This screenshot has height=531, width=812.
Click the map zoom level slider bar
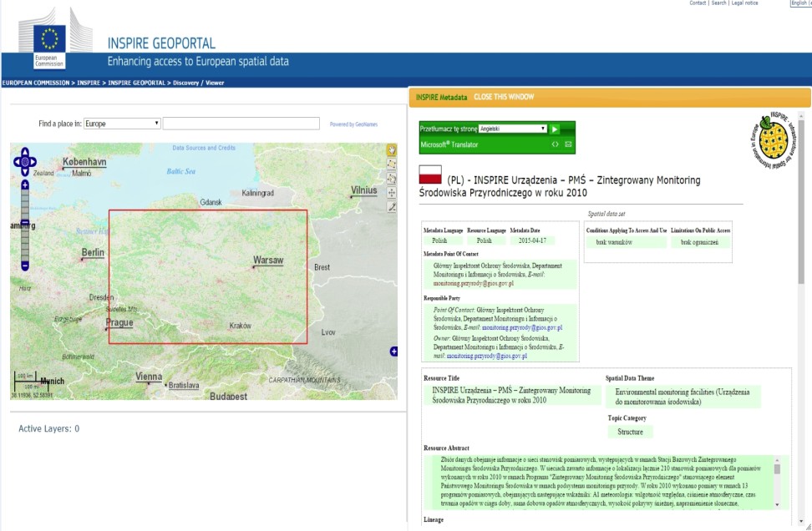click(x=25, y=225)
